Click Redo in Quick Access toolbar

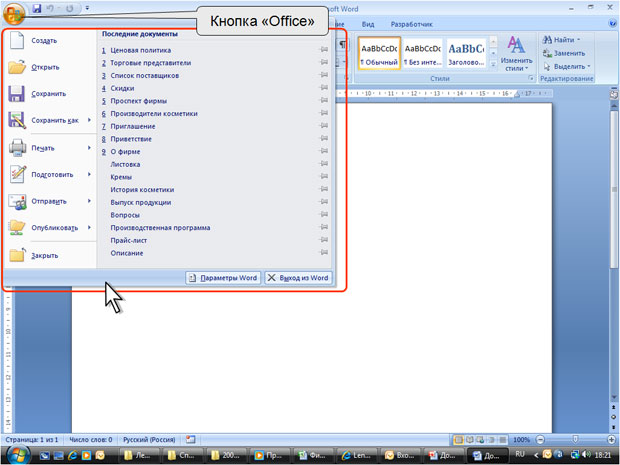click(70, 8)
